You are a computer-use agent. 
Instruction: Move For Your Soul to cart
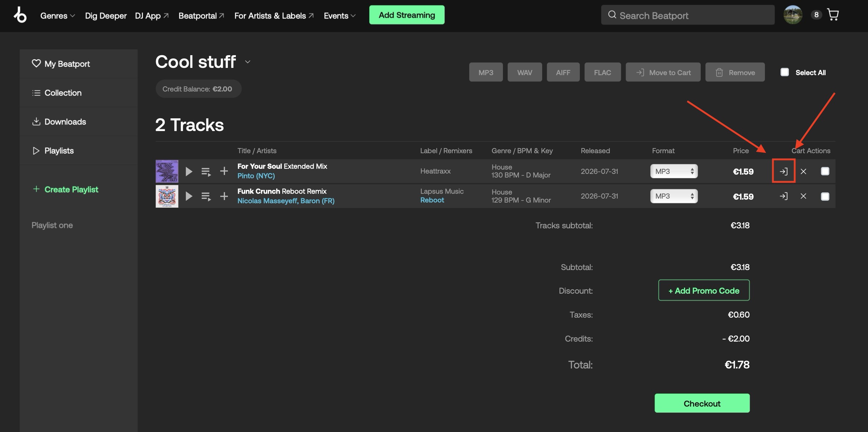pyautogui.click(x=783, y=171)
